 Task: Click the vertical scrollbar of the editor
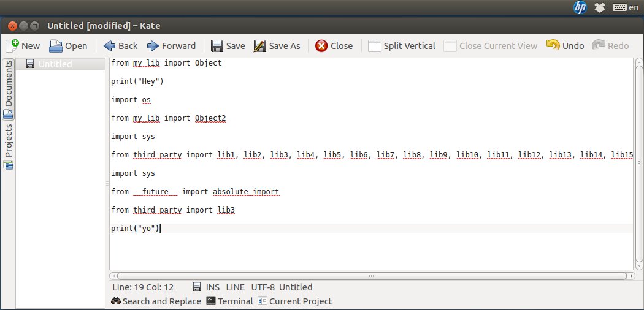click(x=639, y=163)
